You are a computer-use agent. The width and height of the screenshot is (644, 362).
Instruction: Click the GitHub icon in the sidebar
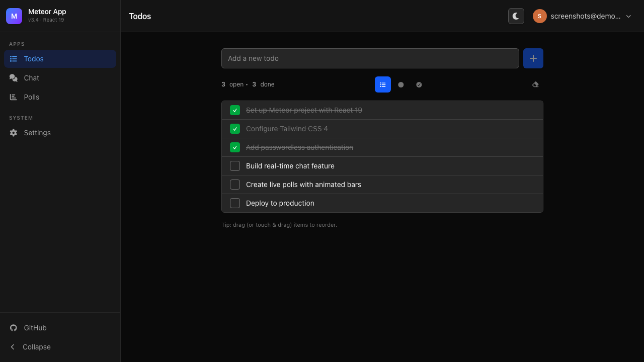tap(13, 328)
